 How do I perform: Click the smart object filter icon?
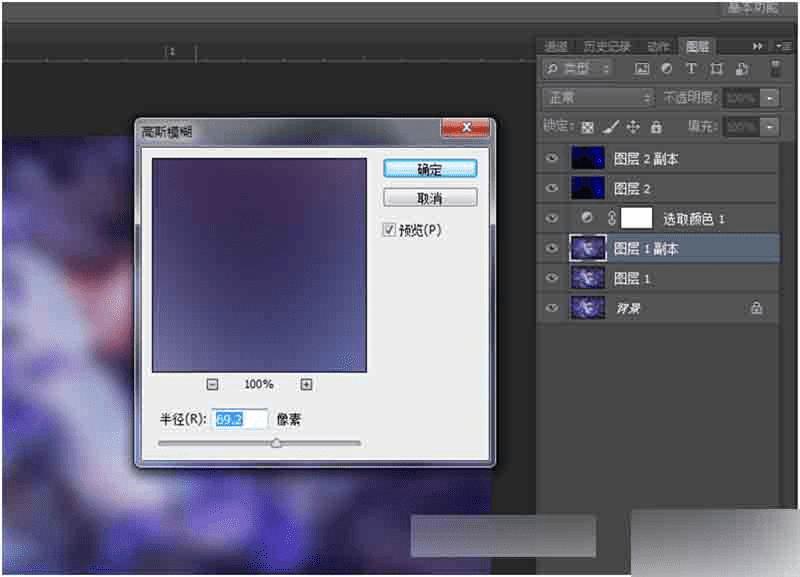[x=740, y=68]
